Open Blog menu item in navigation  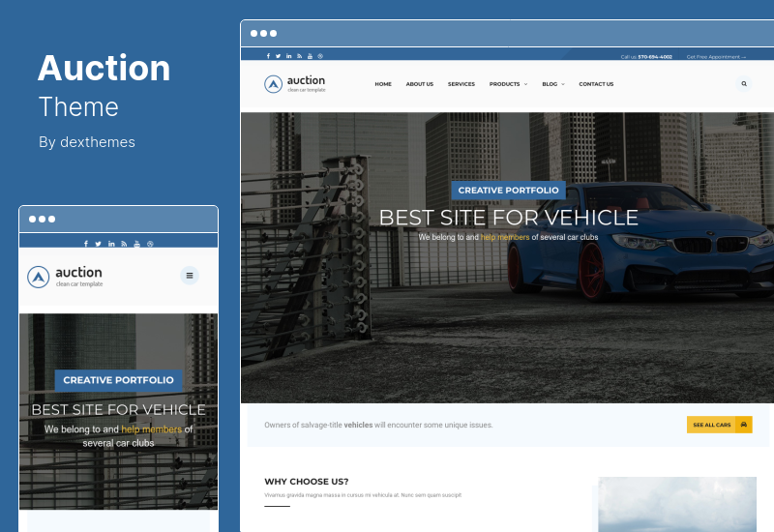[x=550, y=84]
